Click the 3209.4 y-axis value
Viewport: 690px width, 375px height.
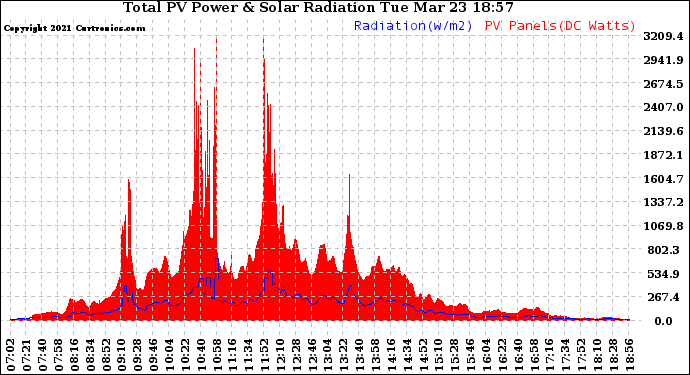click(663, 36)
